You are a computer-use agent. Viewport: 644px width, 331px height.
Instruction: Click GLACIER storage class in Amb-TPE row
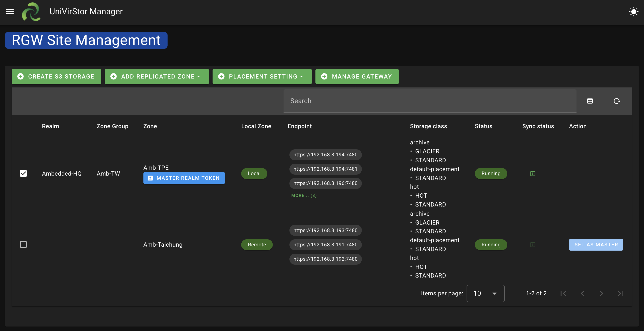click(x=427, y=151)
